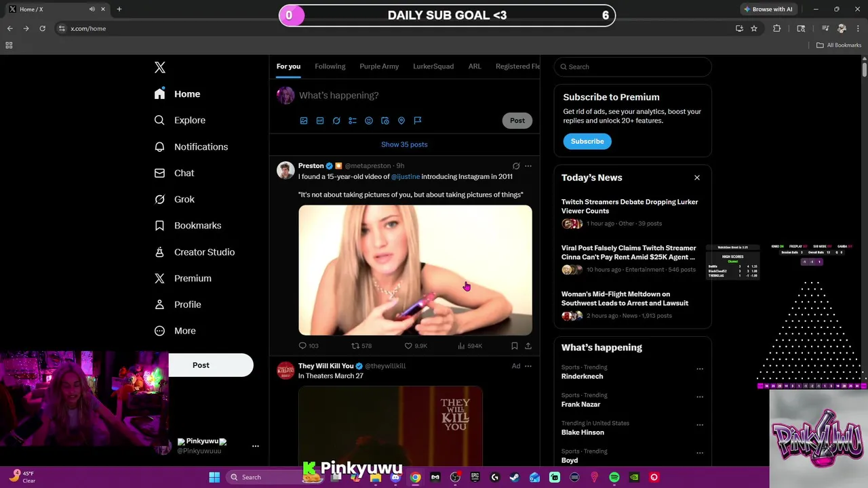Screen dimensions: 868x488
Task: Click the X Search box
Action: pos(633,66)
